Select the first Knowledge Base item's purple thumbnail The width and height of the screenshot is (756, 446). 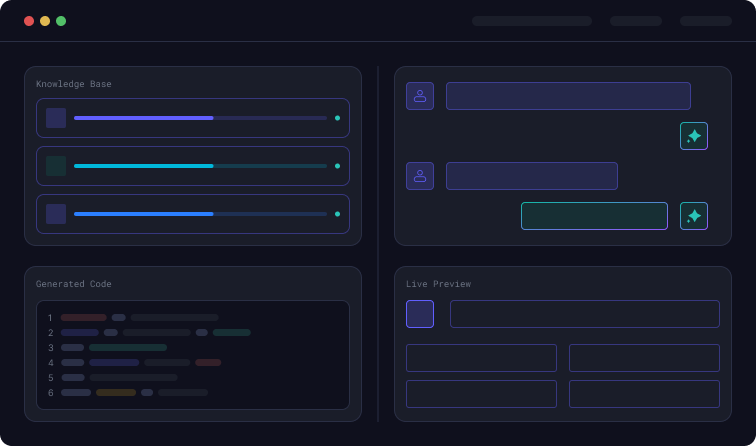tap(56, 118)
